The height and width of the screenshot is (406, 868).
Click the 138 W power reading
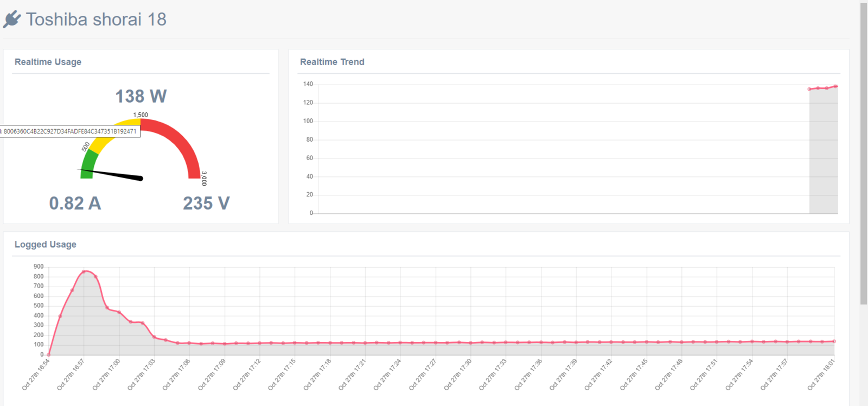(141, 96)
